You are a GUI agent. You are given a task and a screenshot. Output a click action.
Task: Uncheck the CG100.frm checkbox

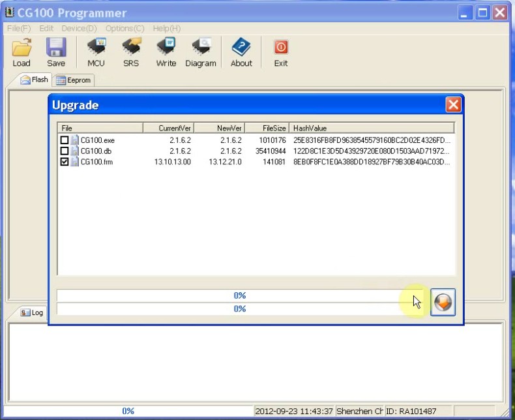point(65,162)
